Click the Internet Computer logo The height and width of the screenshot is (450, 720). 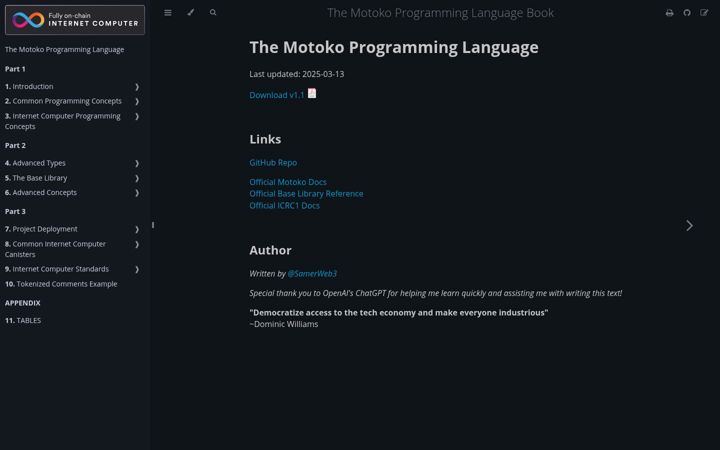coord(75,20)
